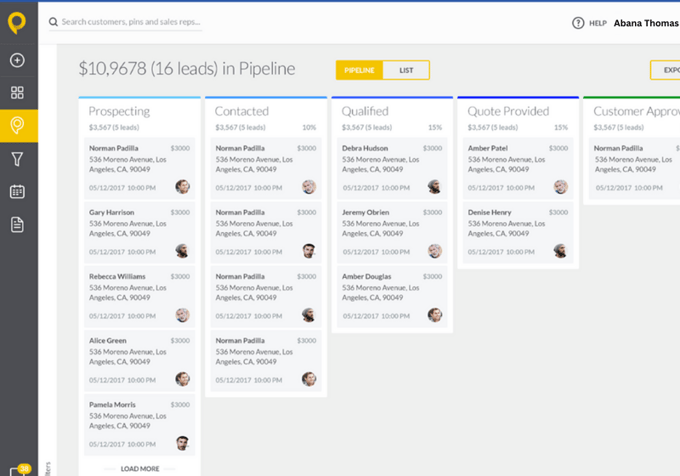The image size is (680, 476).
Task: Open Pamela Morris lead name
Action: (112, 405)
